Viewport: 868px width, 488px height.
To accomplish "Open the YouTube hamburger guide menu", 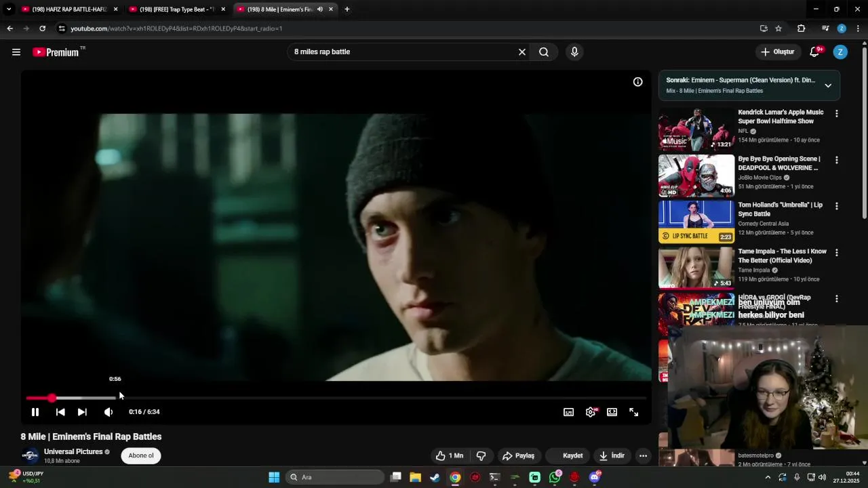I will click(16, 52).
